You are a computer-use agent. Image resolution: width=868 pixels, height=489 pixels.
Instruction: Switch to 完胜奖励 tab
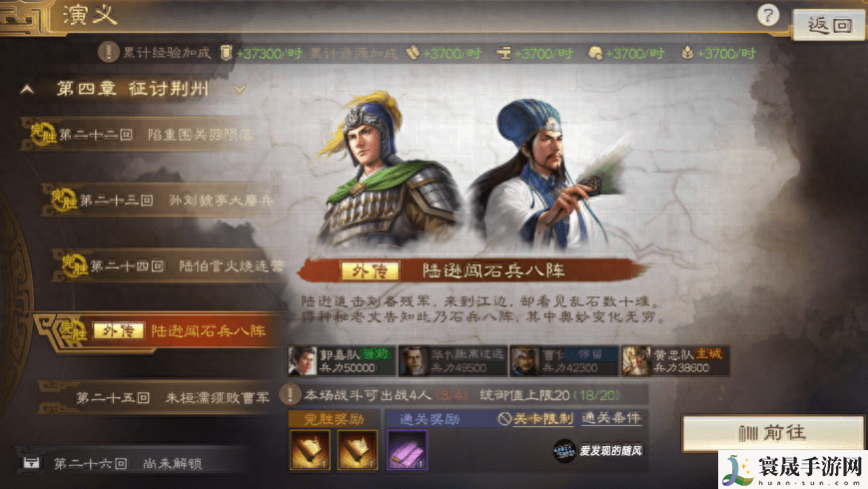334,419
